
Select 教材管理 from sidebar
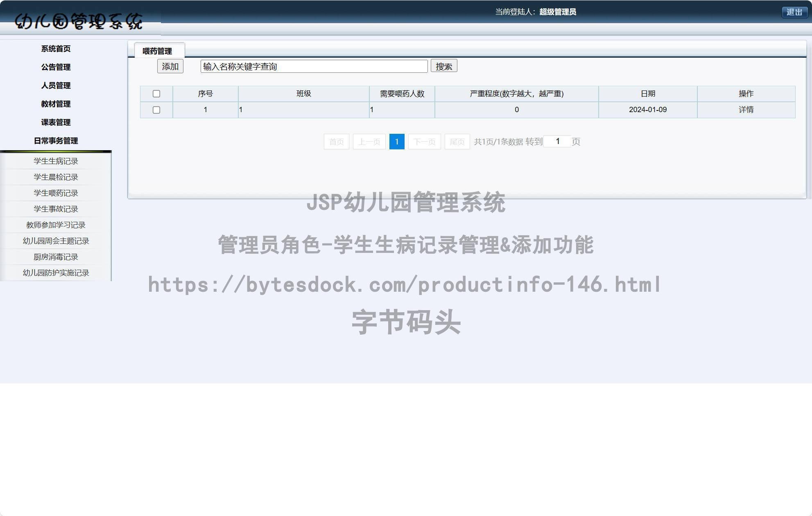click(x=55, y=104)
